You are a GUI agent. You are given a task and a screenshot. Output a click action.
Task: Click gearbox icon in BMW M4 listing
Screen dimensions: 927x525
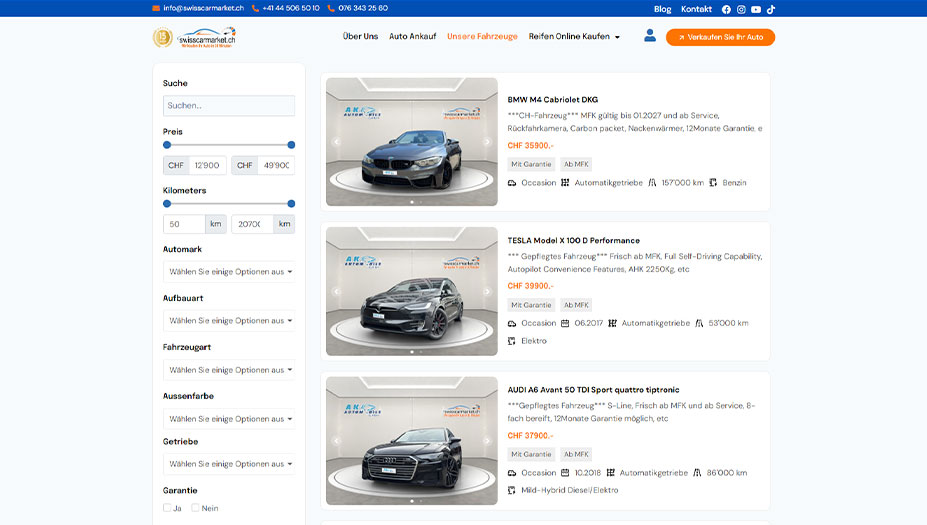[x=565, y=183]
